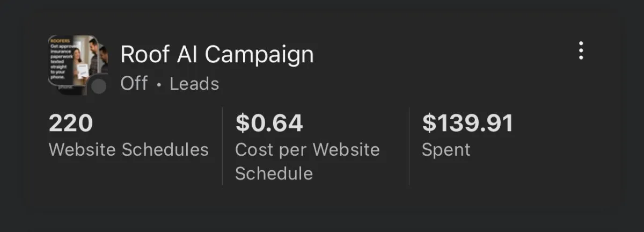Select the Leads objective label
Image resolution: width=644 pixels, height=232 pixels.
(x=194, y=84)
